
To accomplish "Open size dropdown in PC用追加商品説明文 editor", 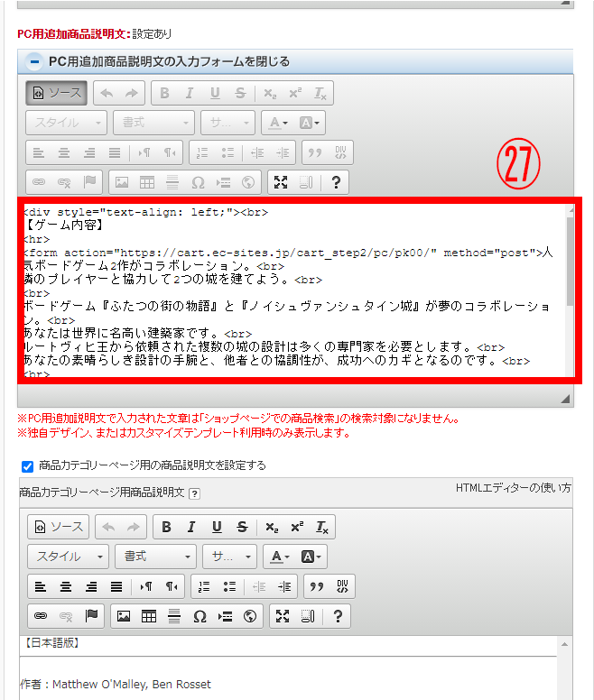I will [227, 123].
